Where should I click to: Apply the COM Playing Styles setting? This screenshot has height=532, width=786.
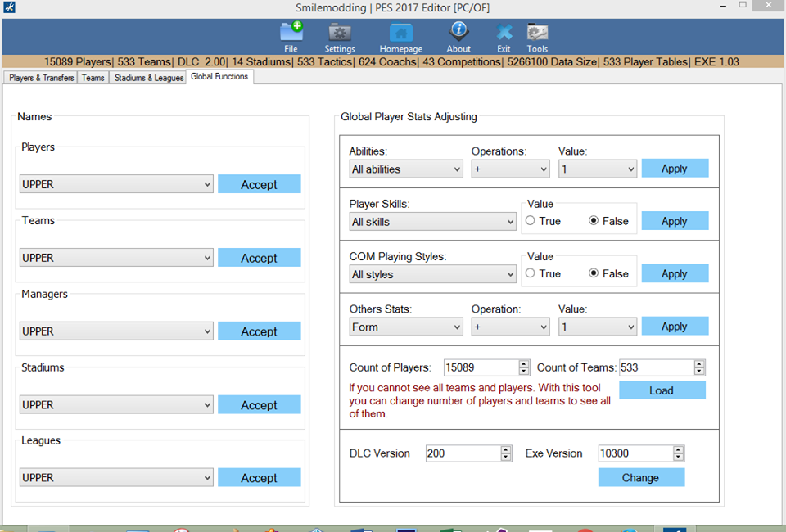click(675, 273)
